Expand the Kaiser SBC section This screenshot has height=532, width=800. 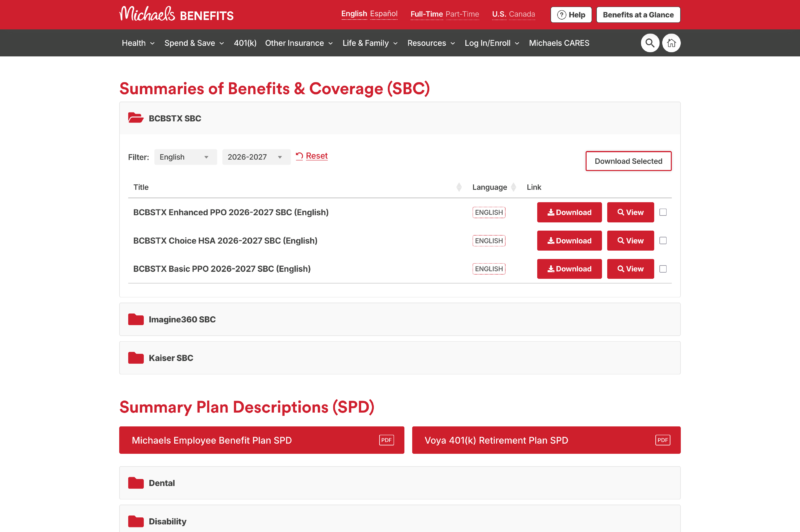(399, 358)
